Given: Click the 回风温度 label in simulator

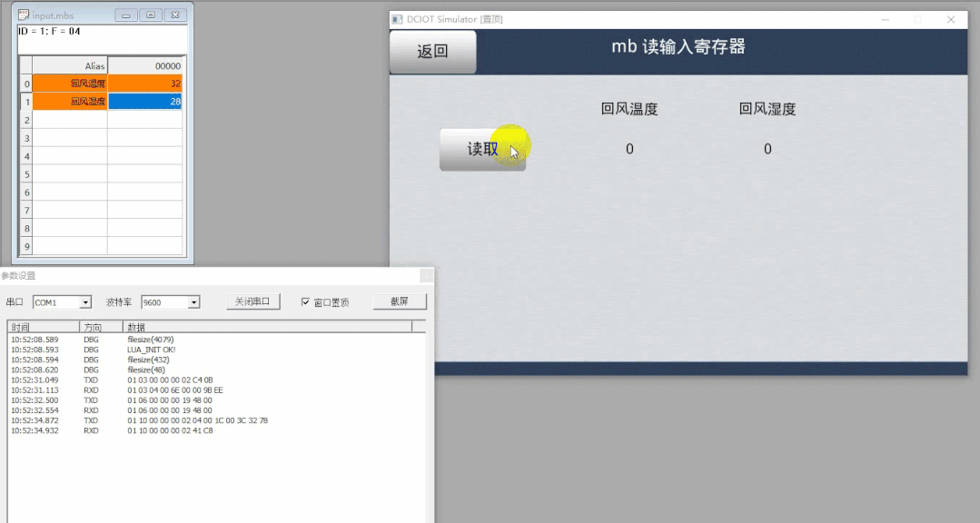Looking at the screenshot, I should click(x=629, y=109).
